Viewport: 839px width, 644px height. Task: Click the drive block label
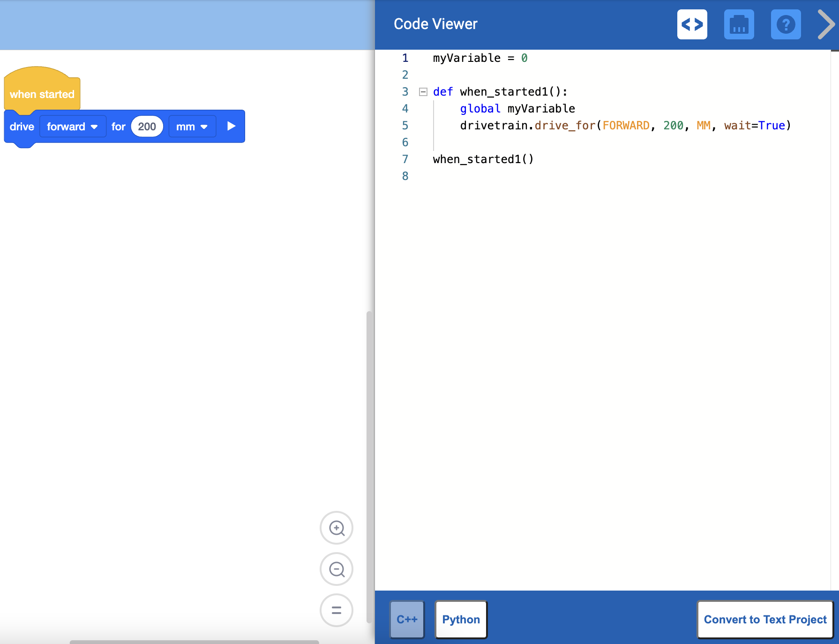22,126
